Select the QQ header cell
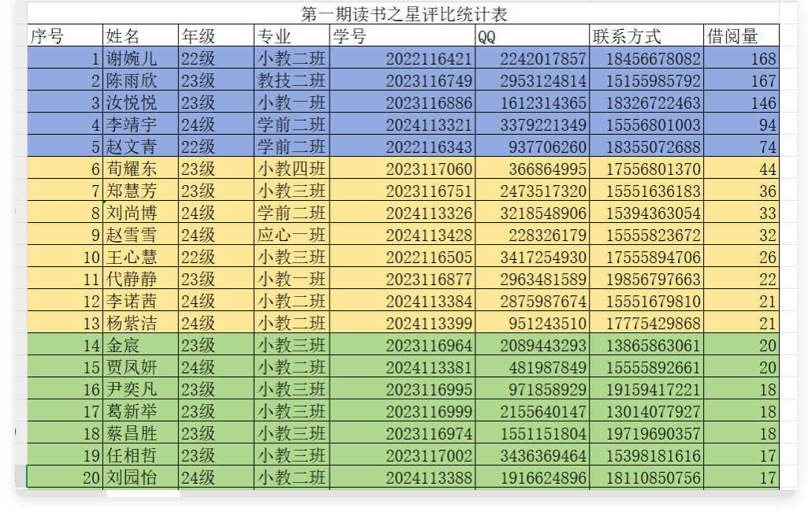The height and width of the screenshot is (512, 812). [x=532, y=36]
